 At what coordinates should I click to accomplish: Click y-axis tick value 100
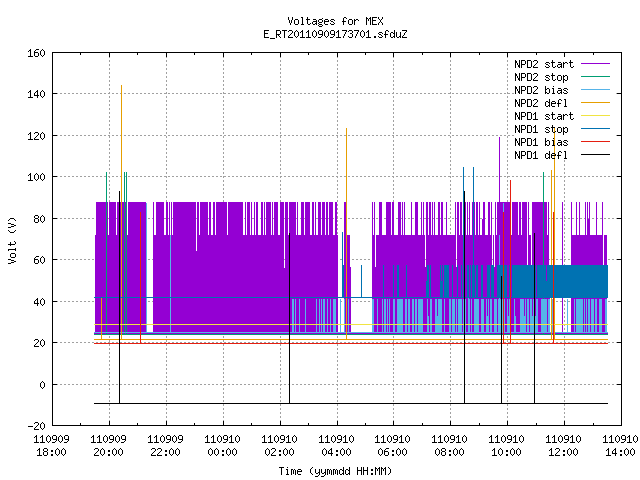36,178
